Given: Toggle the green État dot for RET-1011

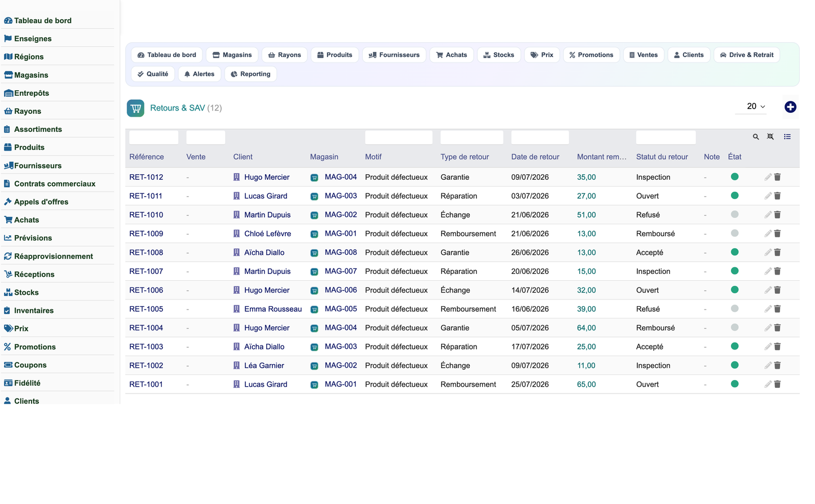Looking at the screenshot, I should click(734, 196).
